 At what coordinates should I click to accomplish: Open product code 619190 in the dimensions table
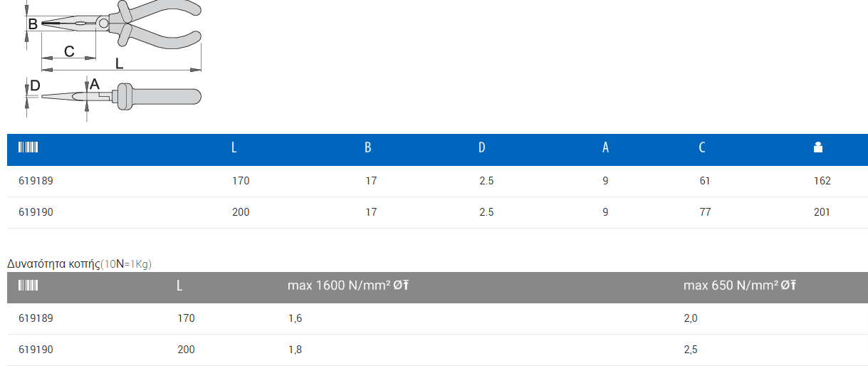36,212
